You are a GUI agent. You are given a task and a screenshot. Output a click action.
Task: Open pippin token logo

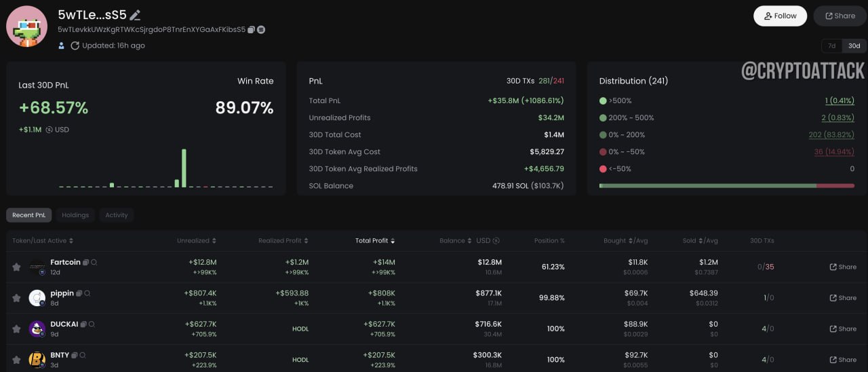(x=37, y=298)
